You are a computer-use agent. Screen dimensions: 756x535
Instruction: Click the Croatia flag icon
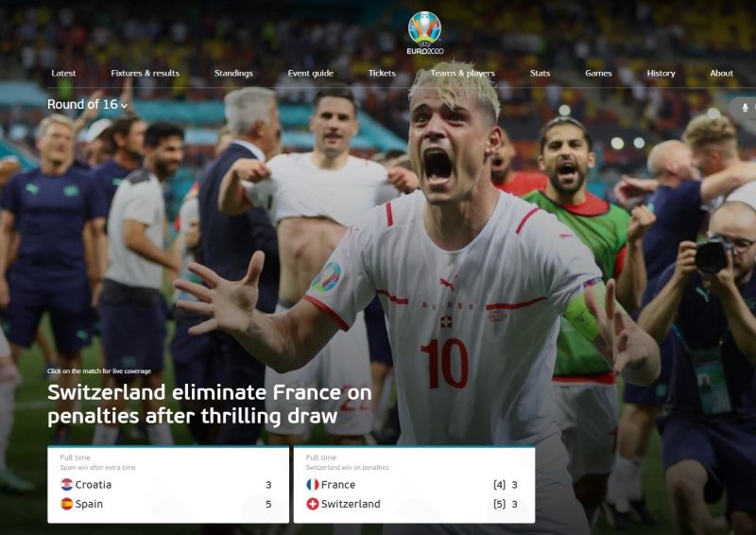pyautogui.click(x=66, y=484)
